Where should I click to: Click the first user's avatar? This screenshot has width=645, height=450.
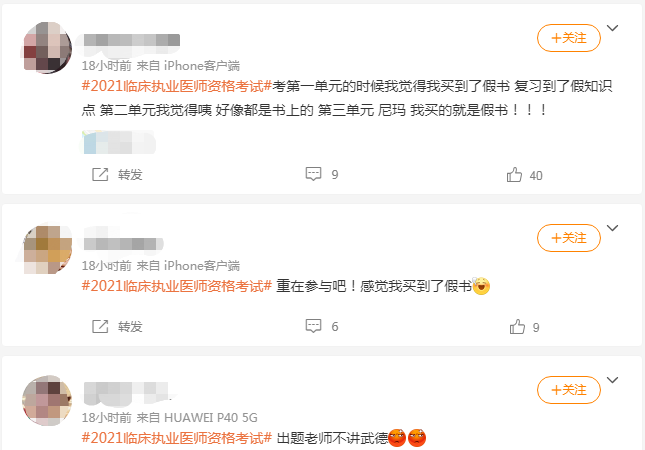click(47, 47)
